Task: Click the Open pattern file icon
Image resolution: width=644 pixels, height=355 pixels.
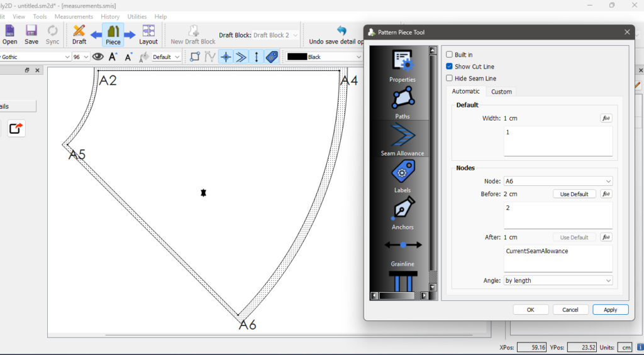Action: (9, 35)
